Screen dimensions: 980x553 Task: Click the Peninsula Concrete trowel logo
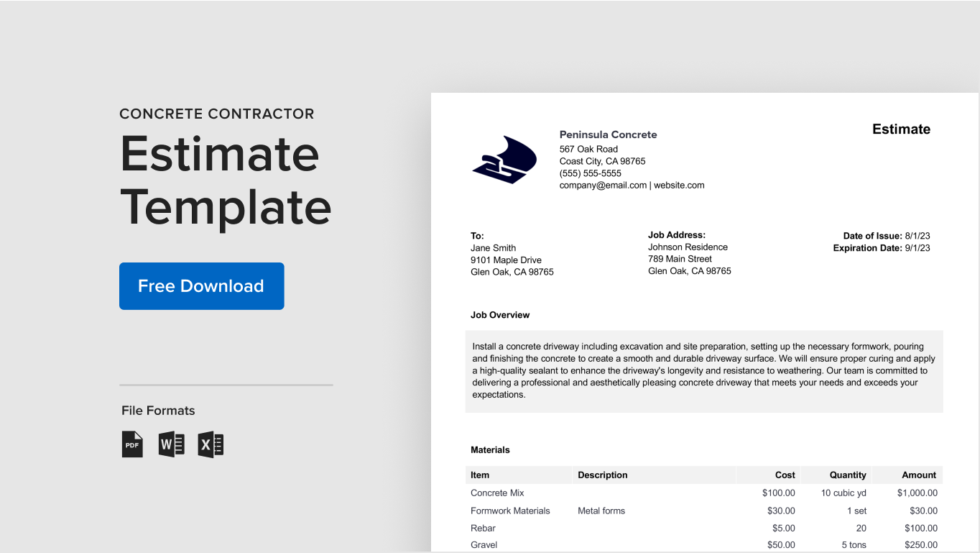click(504, 160)
